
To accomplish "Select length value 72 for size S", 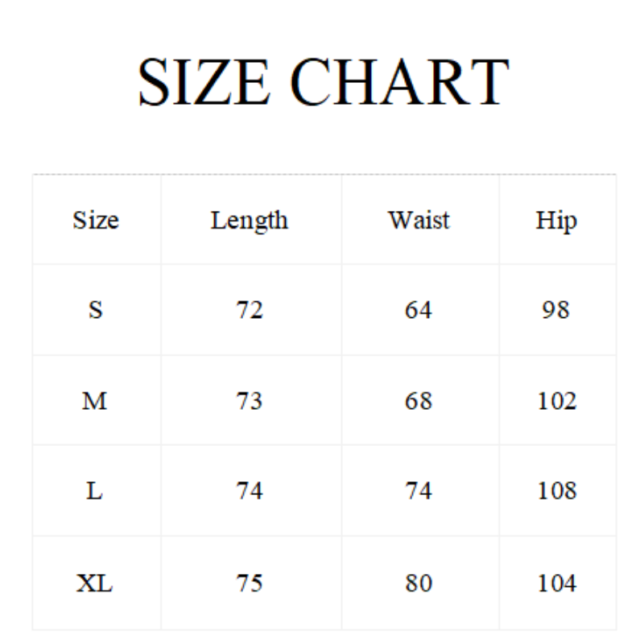I will tap(250, 310).
